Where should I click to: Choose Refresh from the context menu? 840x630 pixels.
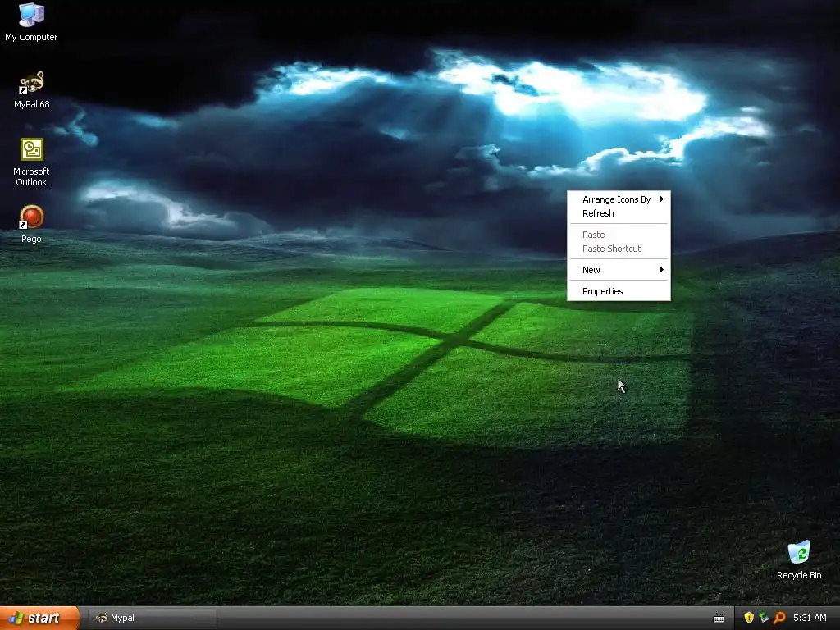point(619,213)
